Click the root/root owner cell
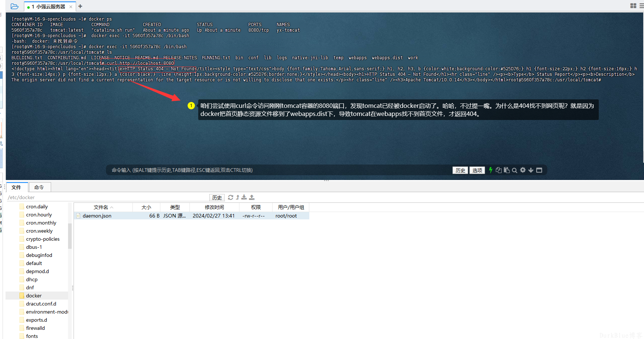 (286, 216)
